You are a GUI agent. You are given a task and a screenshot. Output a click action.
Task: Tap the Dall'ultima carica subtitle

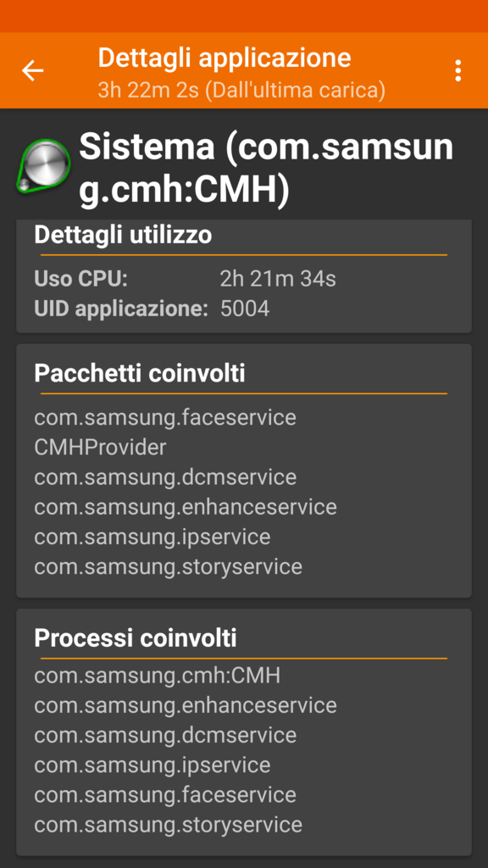(x=241, y=90)
